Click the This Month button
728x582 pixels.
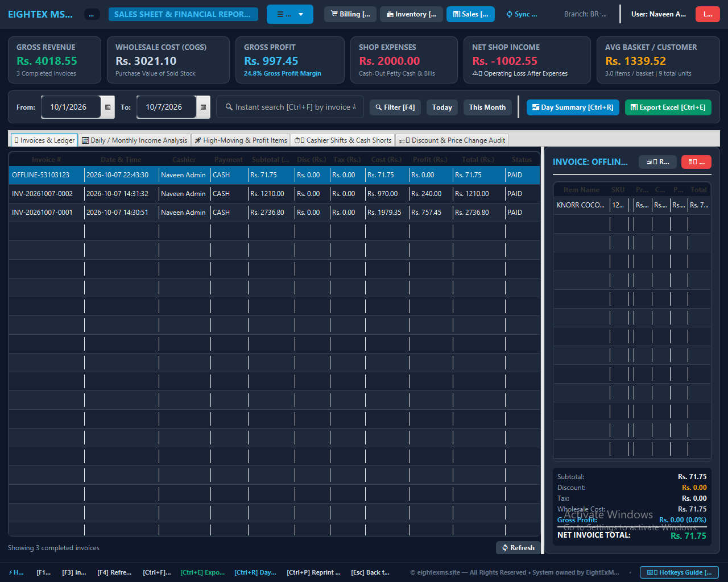[x=487, y=107]
